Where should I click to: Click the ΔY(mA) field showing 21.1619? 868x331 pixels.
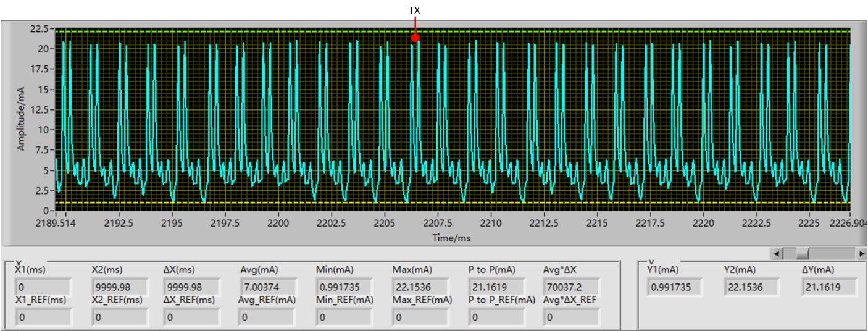tap(830, 287)
